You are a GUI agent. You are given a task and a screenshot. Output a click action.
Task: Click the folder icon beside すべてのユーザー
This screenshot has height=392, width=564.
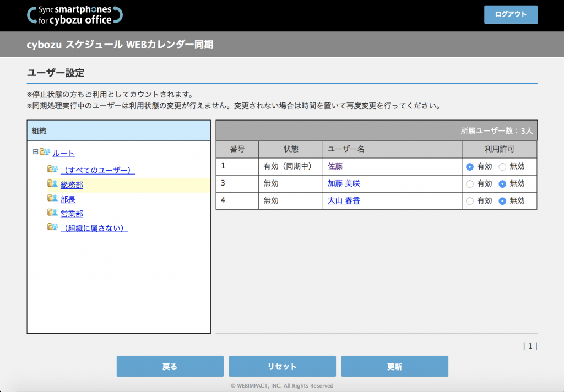[x=53, y=170]
